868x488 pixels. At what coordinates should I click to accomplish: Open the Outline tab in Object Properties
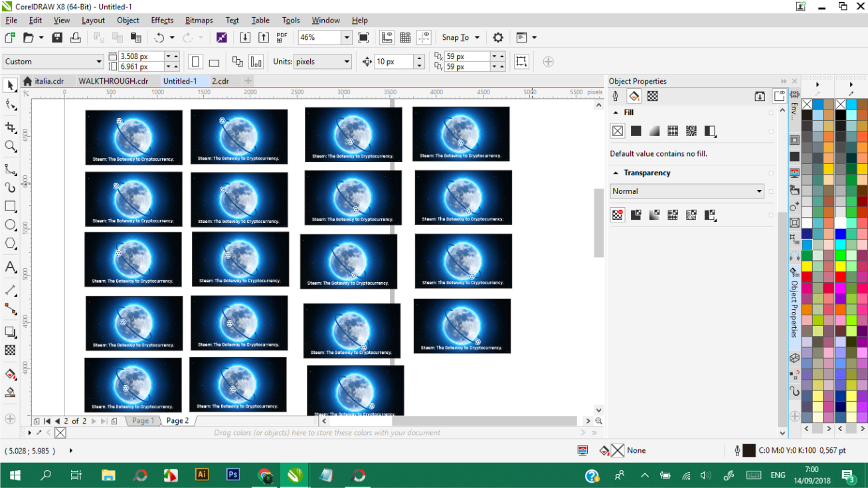616,96
